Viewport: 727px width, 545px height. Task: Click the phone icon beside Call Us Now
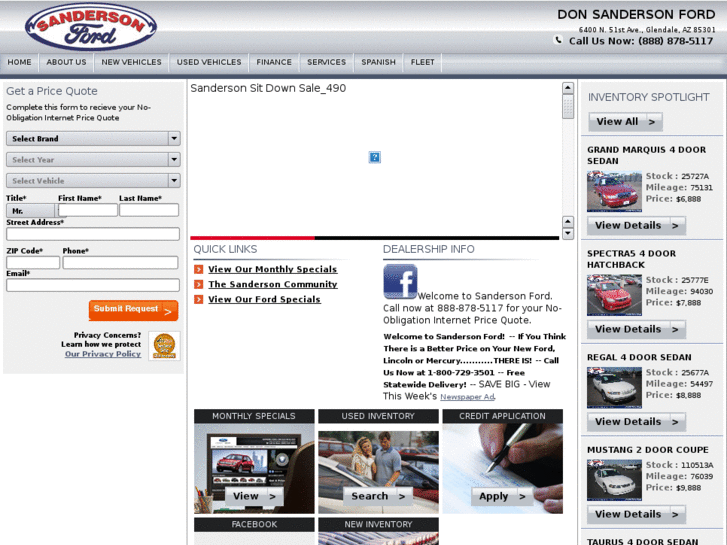(x=558, y=40)
